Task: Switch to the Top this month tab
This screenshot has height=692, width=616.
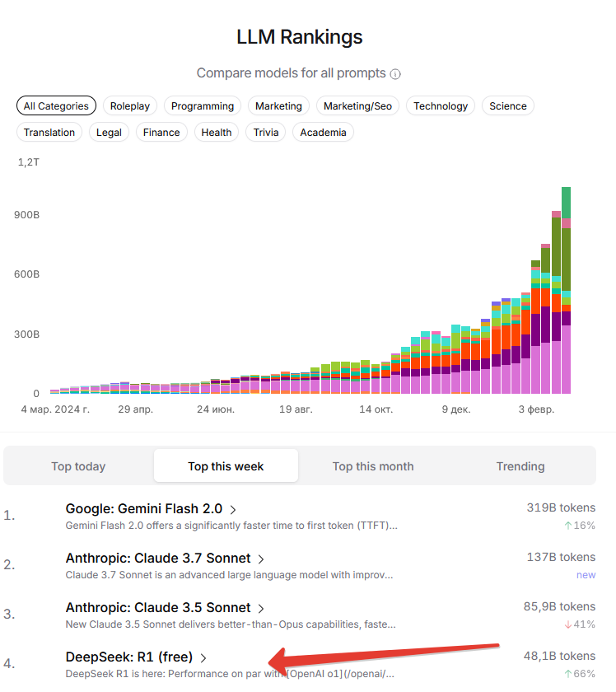Action: (373, 466)
